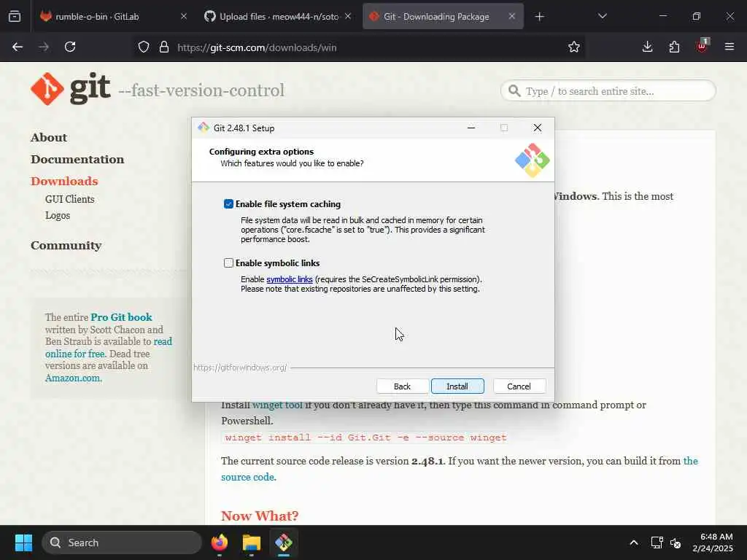The height and width of the screenshot is (560, 747).
Task: Go back one page in Firefox
Action: tap(18, 47)
